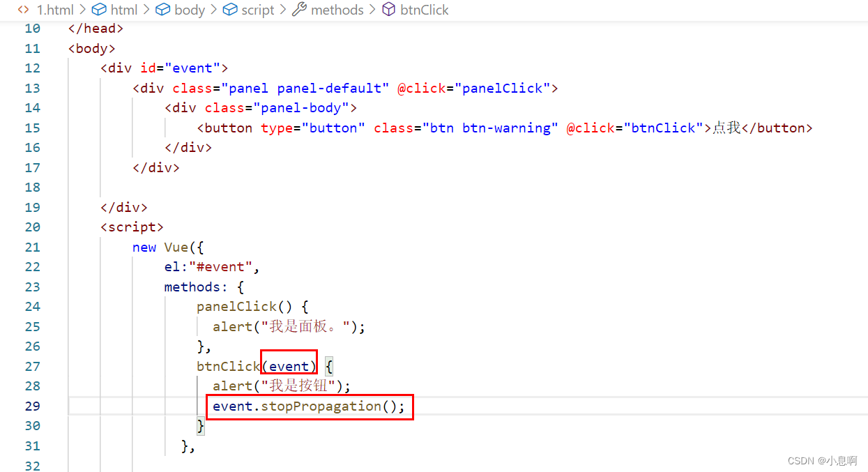Click el:"#event" property line
This screenshot has height=472, width=868.
[x=213, y=267]
